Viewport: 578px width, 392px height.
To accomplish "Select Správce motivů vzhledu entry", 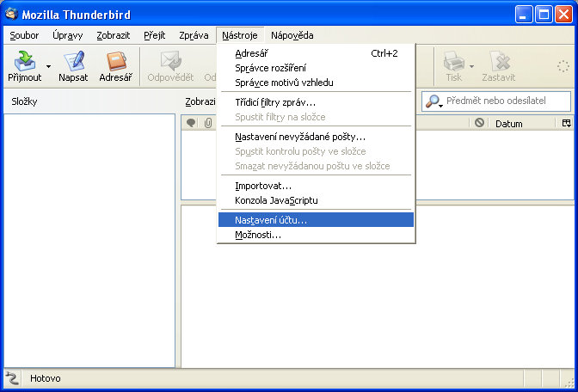I will (316, 83).
